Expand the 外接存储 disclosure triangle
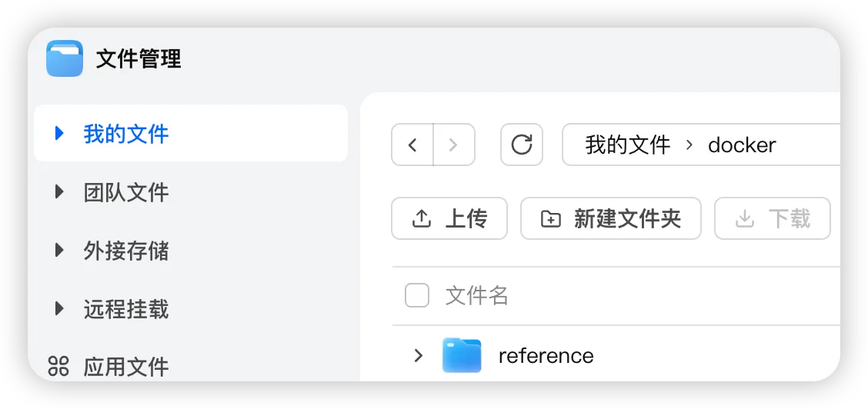Screen dimensions: 868x409 (x=60, y=251)
